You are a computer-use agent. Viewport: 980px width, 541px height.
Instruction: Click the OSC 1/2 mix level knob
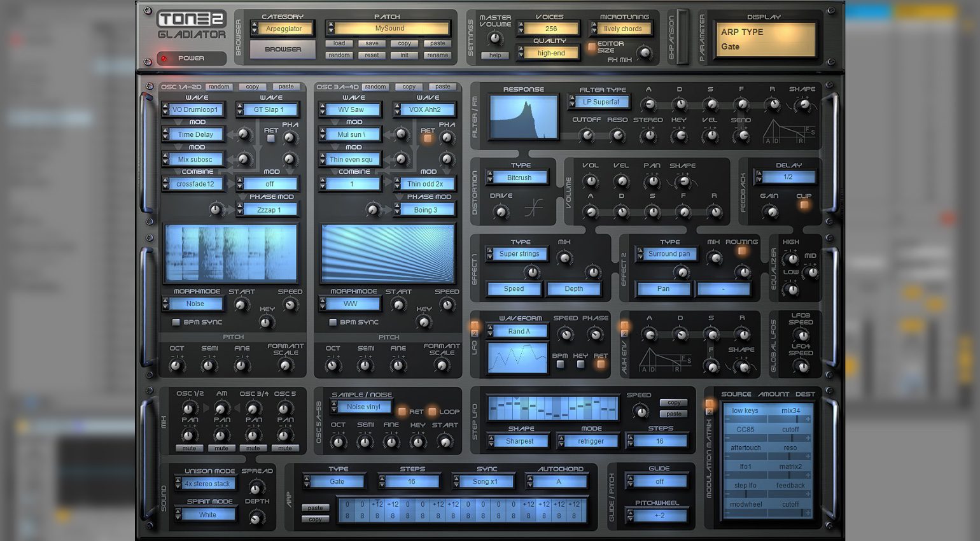click(x=188, y=408)
